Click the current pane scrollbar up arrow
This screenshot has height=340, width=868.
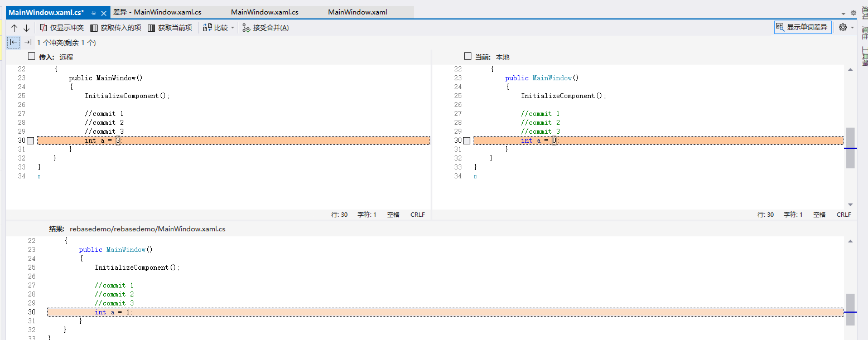click(850, 70)
